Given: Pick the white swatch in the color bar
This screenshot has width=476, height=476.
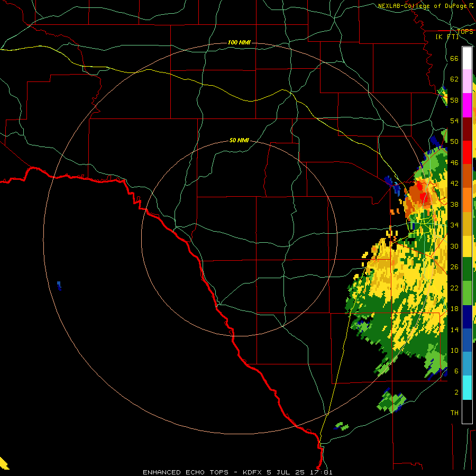Looking at the screenshot, I should coord(467,58).
